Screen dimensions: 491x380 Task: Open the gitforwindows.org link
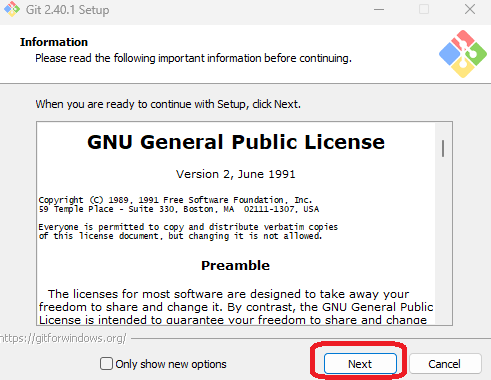(x=63, y=338)
